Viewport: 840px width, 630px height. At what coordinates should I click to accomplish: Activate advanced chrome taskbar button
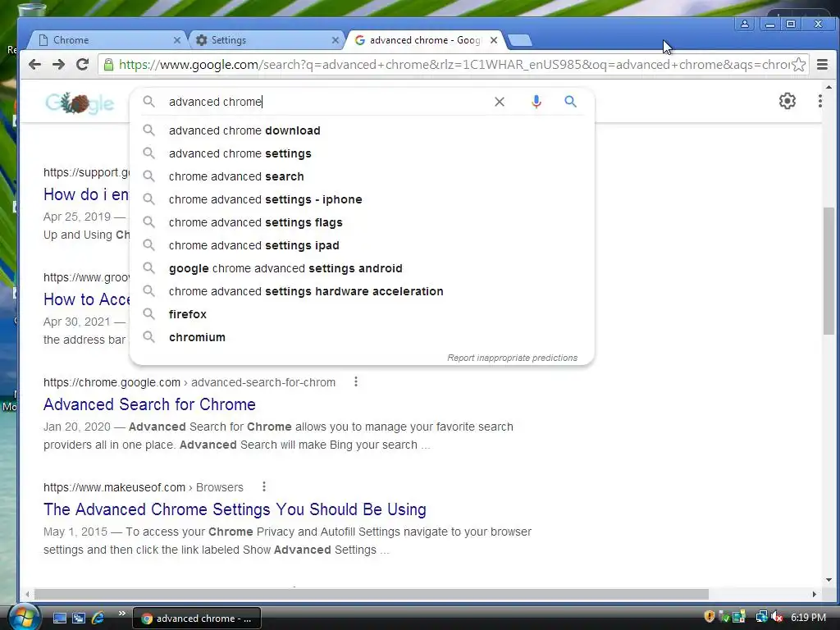point(197,619)
